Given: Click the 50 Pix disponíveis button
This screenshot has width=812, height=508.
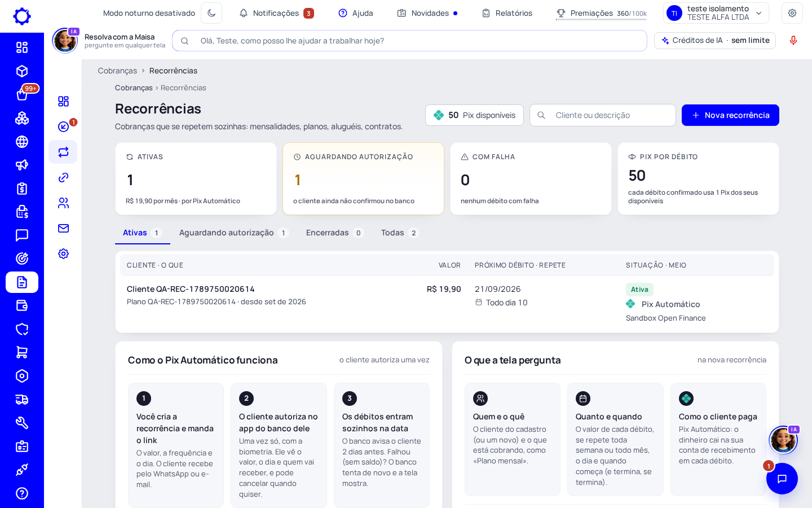Looking at the screenshot, I should [474, 115].
